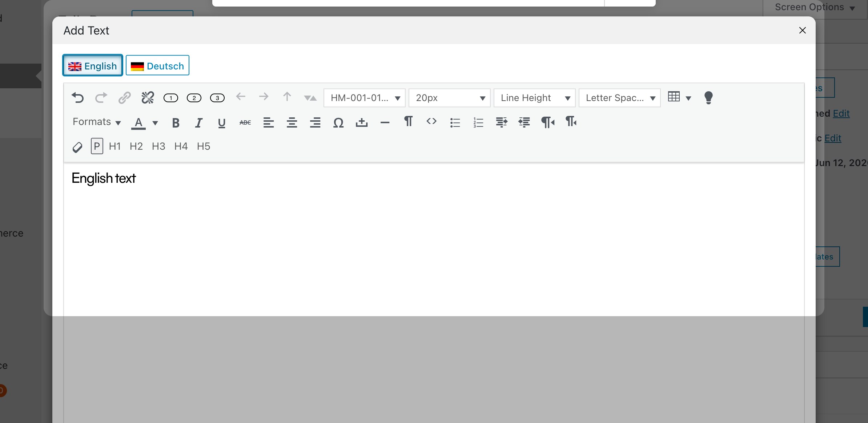Screen dimensions: 868x423
Task: Remove link with unlink icon
Action: pyautogui.click(x=148, y=98)
